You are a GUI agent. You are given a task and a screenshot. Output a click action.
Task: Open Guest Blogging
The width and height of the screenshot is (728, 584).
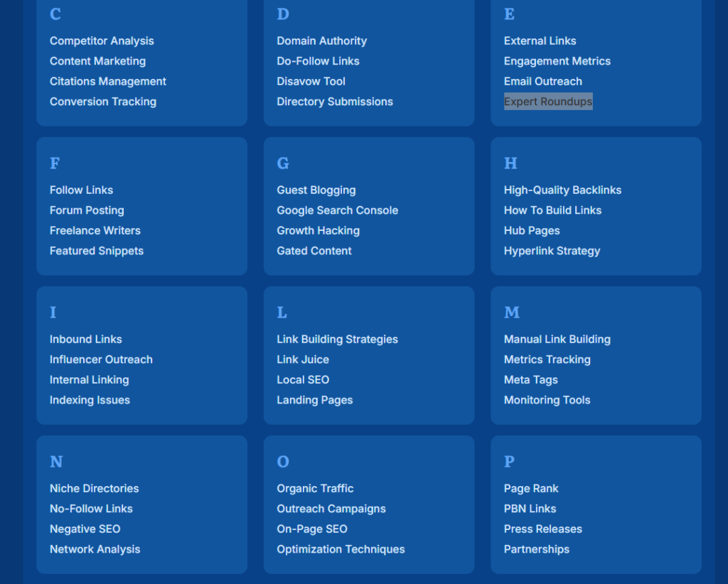coord(316,190)
